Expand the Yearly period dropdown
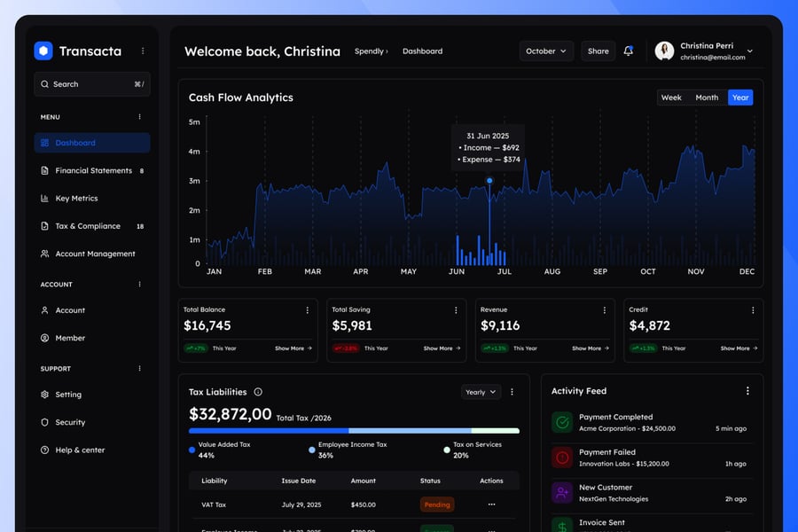 [x=481, y=392]
